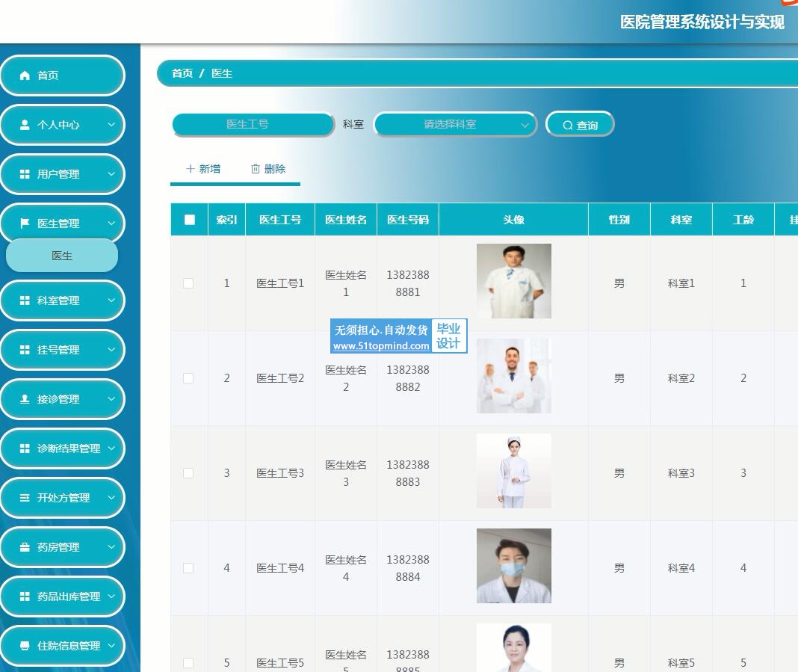Click the trash icon beside 删除

pos(256,168)
